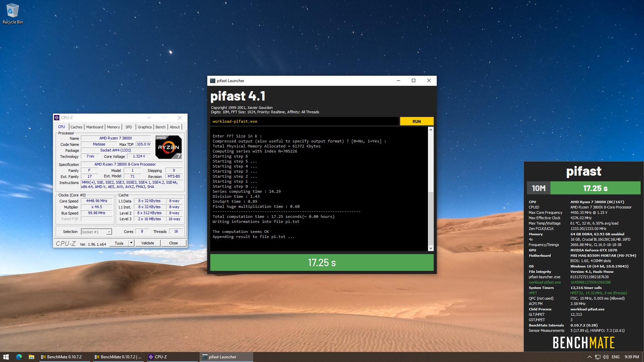Open network status tray icon
Screen dimensions: 644x362
pyautogui.click(x=597, y=357)
